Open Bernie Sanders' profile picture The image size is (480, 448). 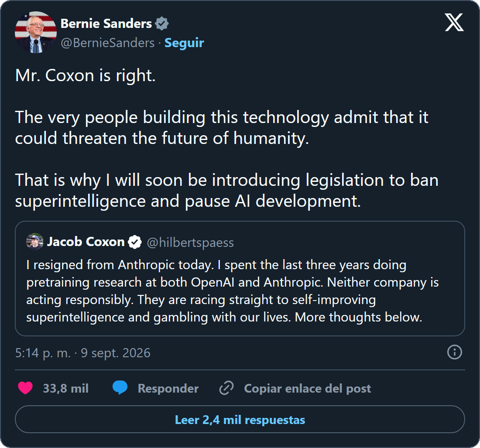pyautogui.click(x=36, y=32)
